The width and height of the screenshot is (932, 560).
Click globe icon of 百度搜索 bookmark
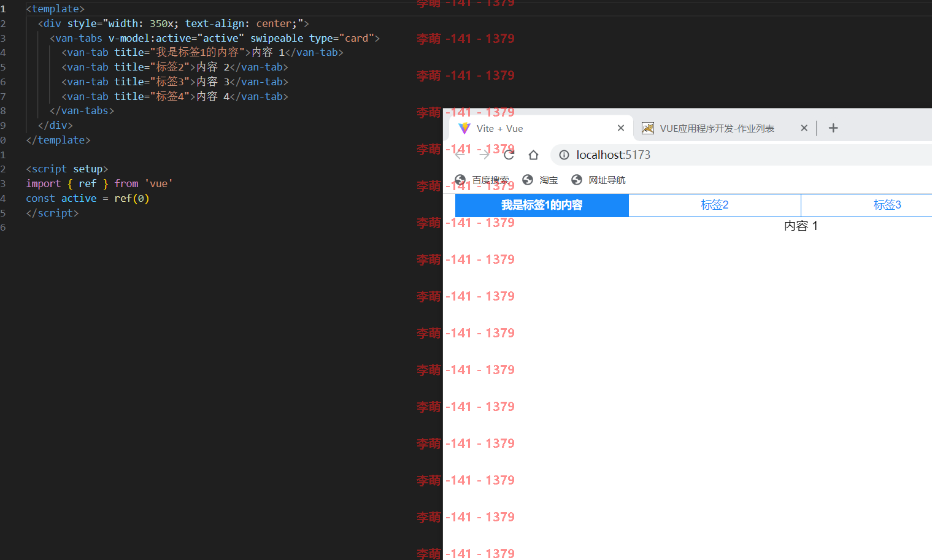(460, 180)
